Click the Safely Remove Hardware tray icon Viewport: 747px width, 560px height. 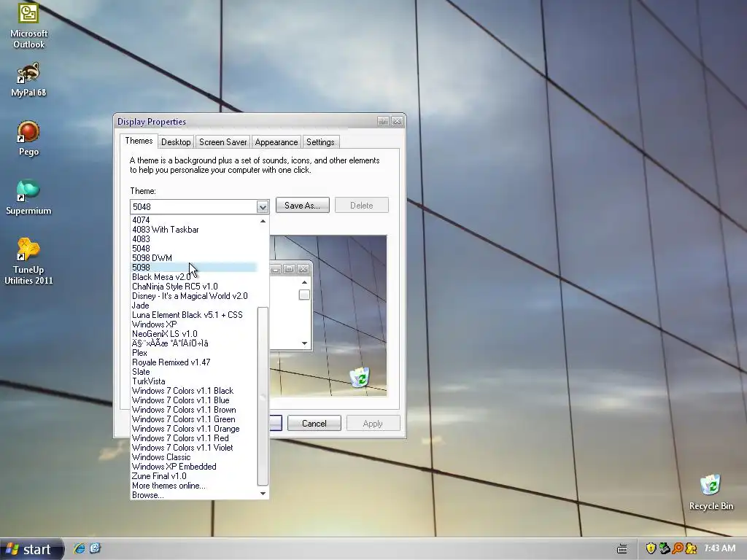(664, 548)
